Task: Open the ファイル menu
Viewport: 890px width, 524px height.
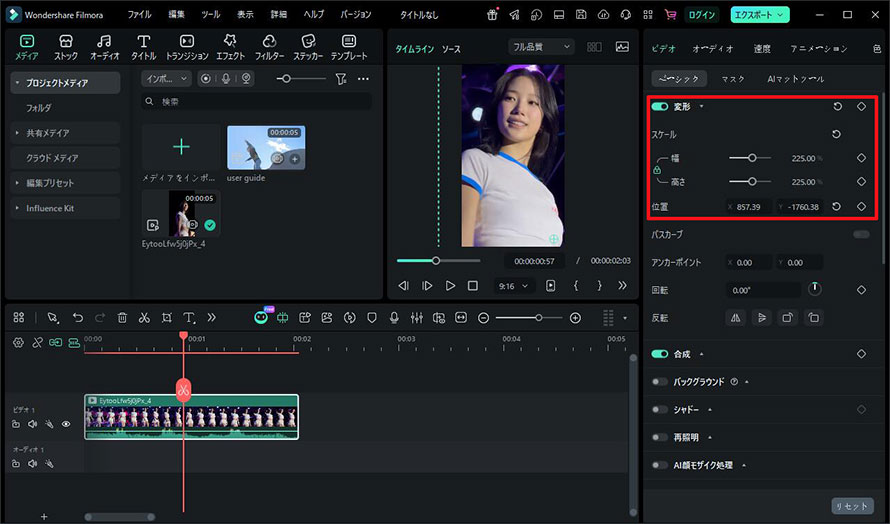Action: click(139, 15)
